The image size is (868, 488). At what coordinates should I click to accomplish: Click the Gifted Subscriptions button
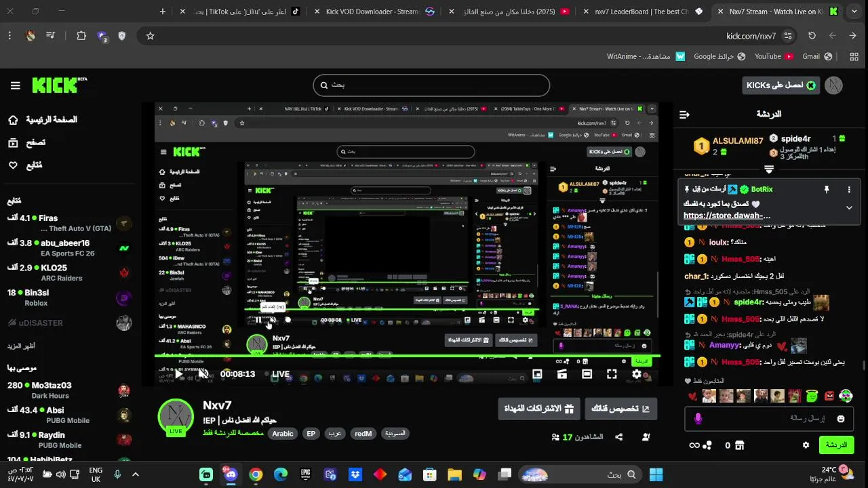tap(539, 409)
